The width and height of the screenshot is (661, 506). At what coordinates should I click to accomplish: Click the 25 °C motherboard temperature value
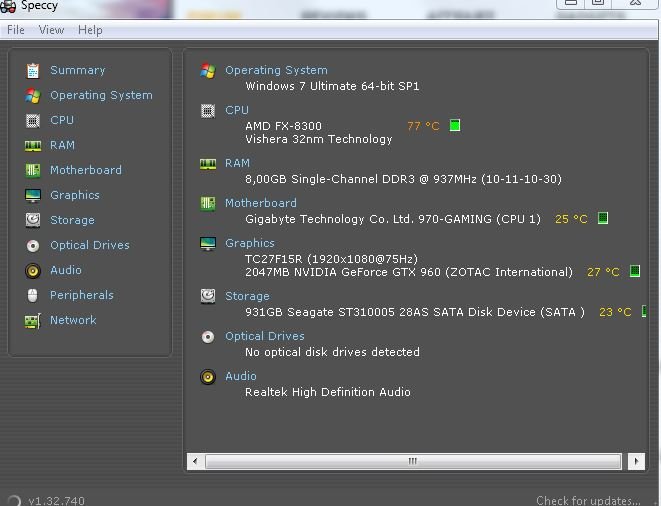(571, 219)
